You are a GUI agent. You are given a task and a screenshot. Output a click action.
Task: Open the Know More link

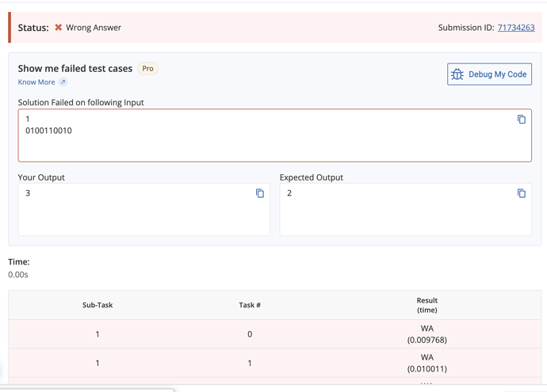coord(36,82)
